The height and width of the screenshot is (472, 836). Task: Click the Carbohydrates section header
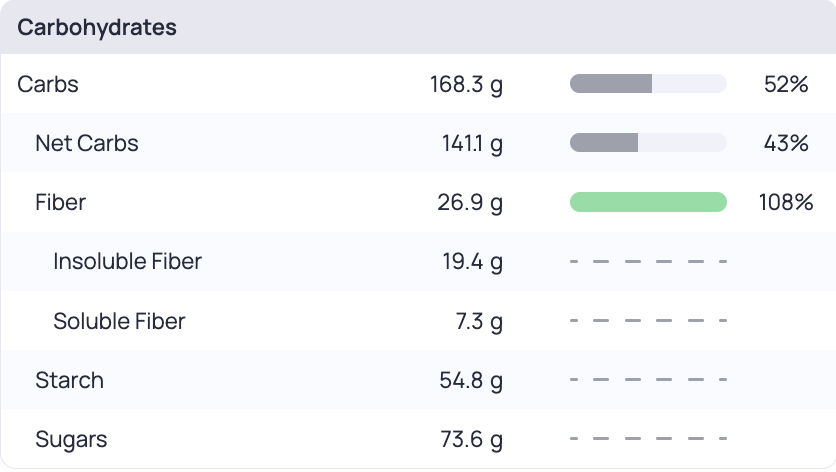click(97, 27)
